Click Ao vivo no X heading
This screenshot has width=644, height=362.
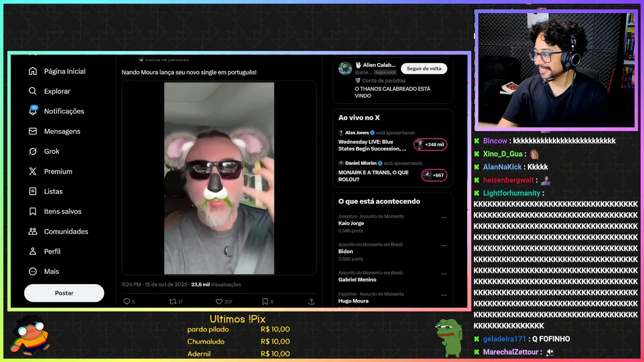pyautogui.click(x=359, y=118)
